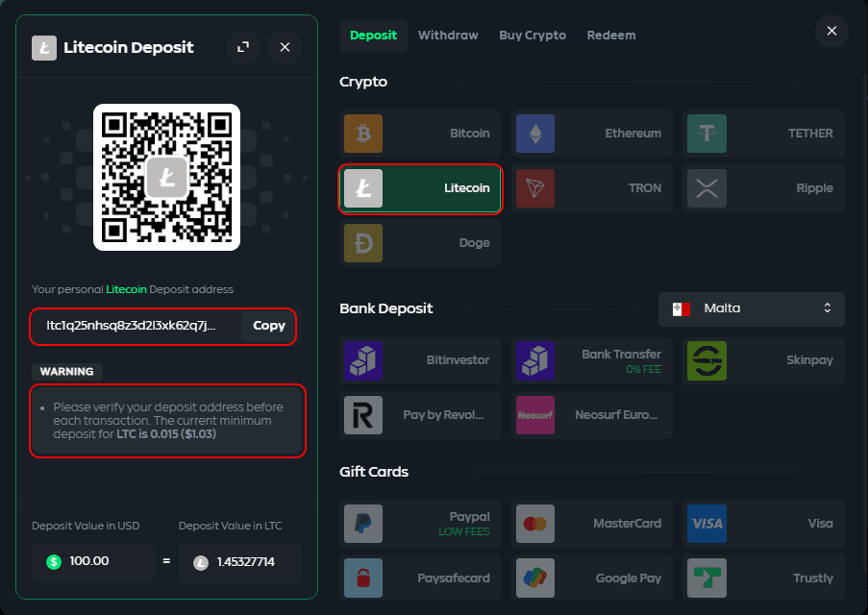Click the MasterCard label text
This screenshot has width=868, height=615.
pyautogui.click(x=627, y=524)
